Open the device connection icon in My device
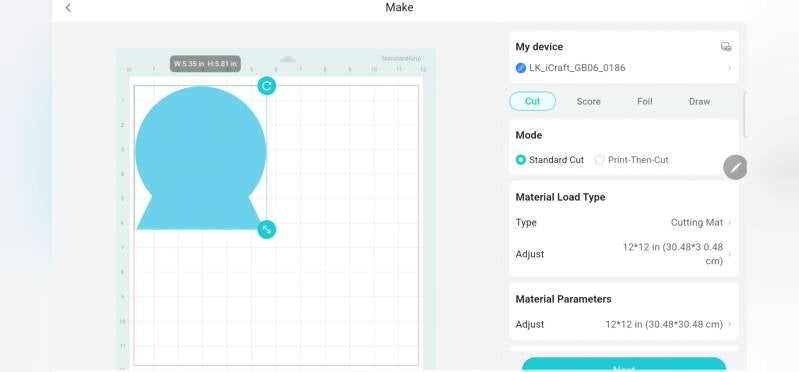Image resolution: width=799 pixels, height=372 pixels. pyautogui.click(x=726, y=47)
